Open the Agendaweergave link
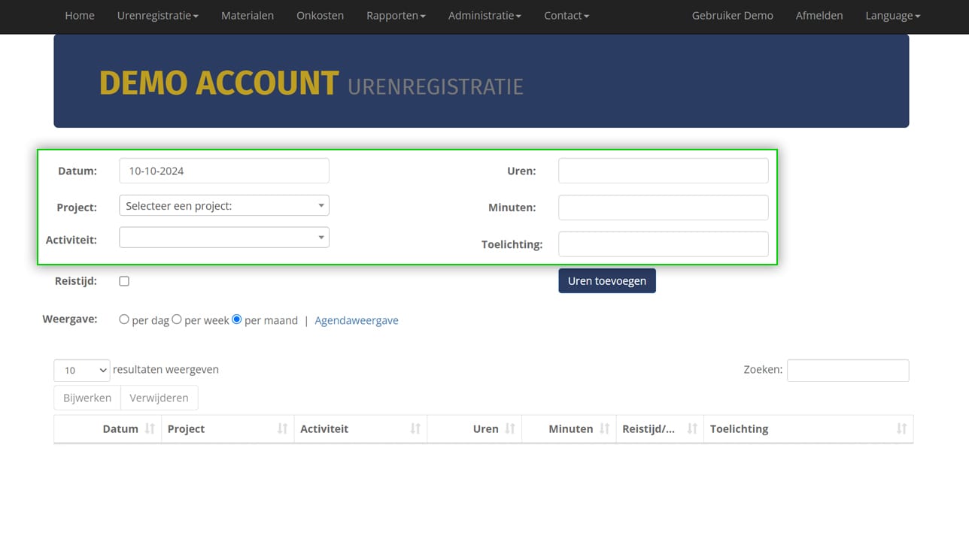969x560 pixels. 356,320
